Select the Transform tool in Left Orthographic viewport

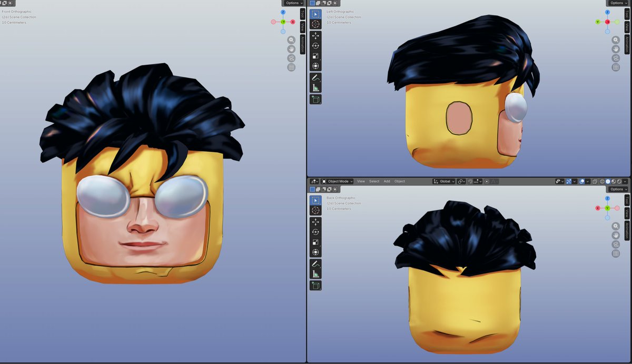[315, 66]
